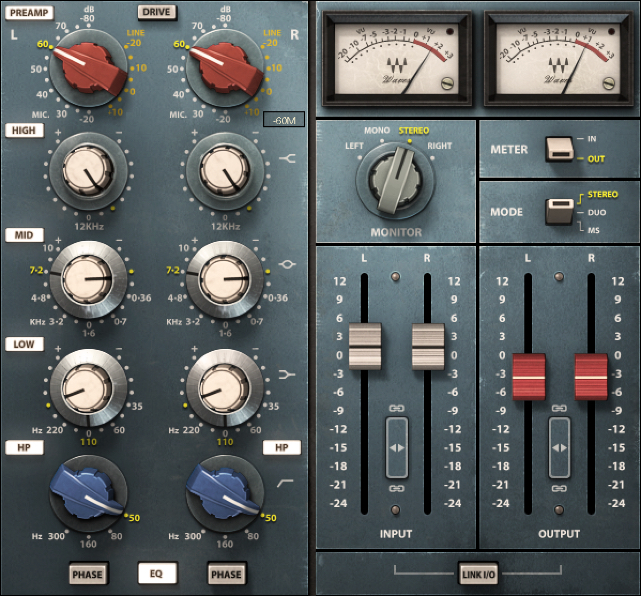641x596 pixels.
Task: Flip the MODE selector switch
Action: (559, 211)
